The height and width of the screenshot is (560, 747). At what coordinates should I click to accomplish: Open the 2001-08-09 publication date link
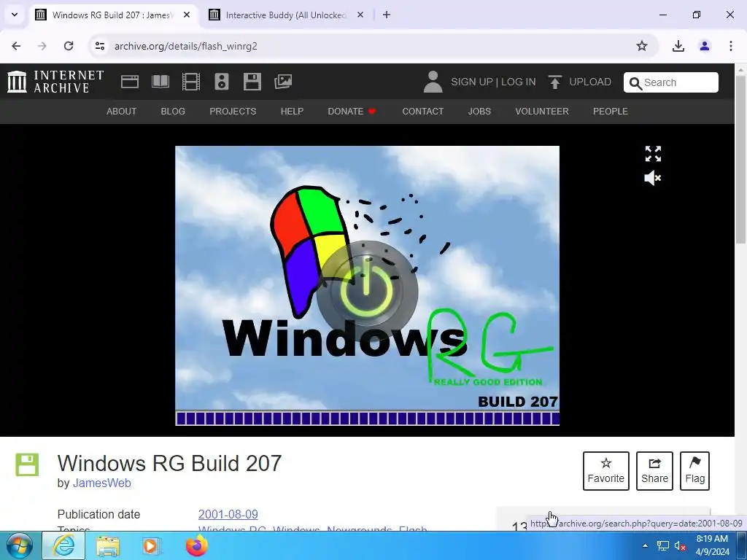point(228,514)
